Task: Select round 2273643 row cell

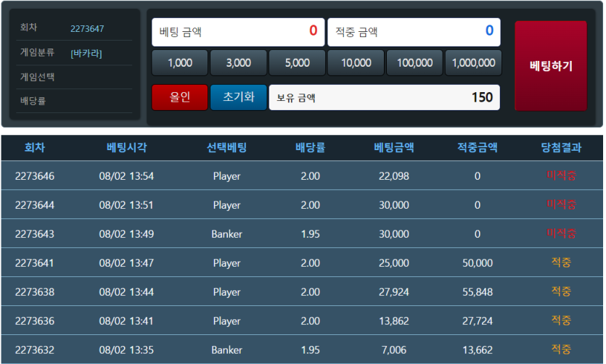Action: point(35,234)
